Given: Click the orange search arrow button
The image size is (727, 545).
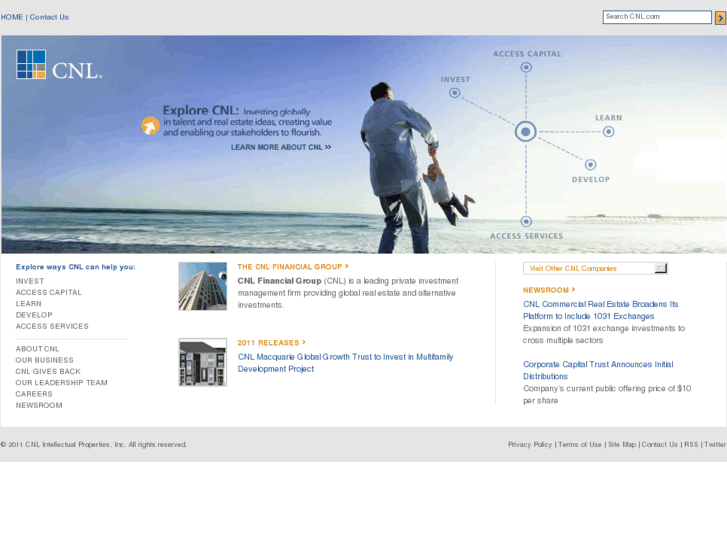Looking at the screenshot, I should pos(720,18).
